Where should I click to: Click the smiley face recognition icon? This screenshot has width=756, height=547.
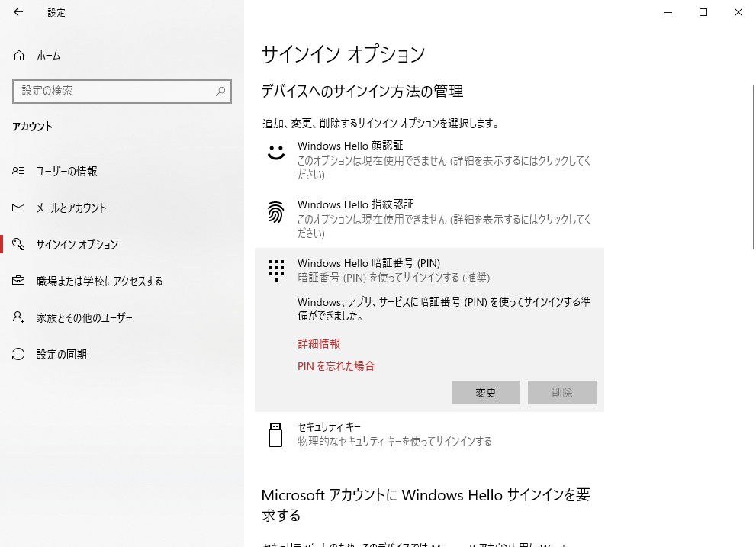(x=276, y=153)
